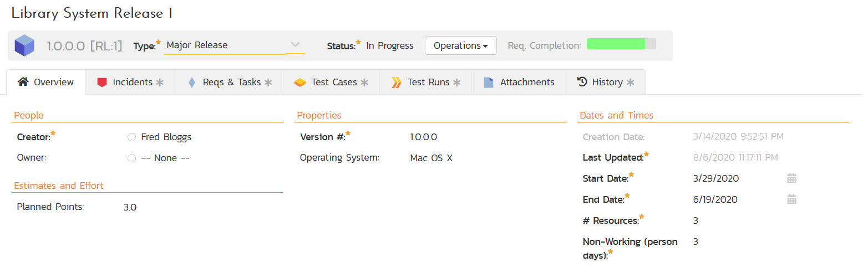Open the End Date calendar picker
This screenshot has height=267, width=868.
click(791, 199)
